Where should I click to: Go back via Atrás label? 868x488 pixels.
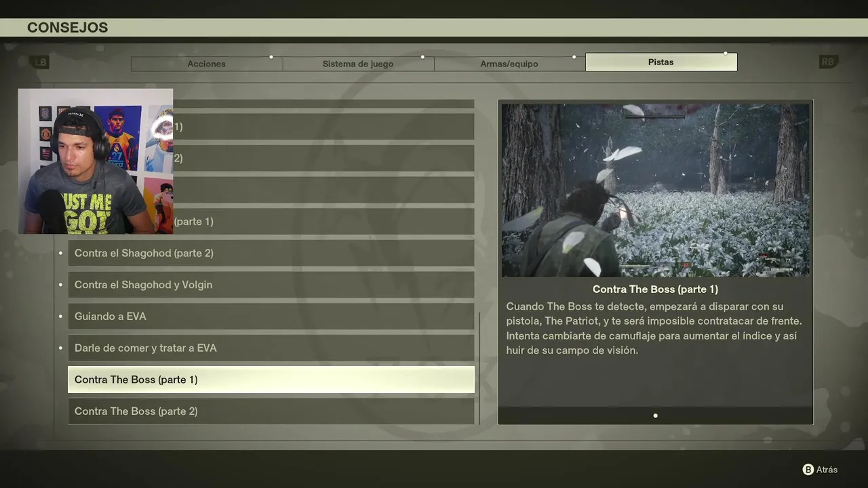pos(827,470)
